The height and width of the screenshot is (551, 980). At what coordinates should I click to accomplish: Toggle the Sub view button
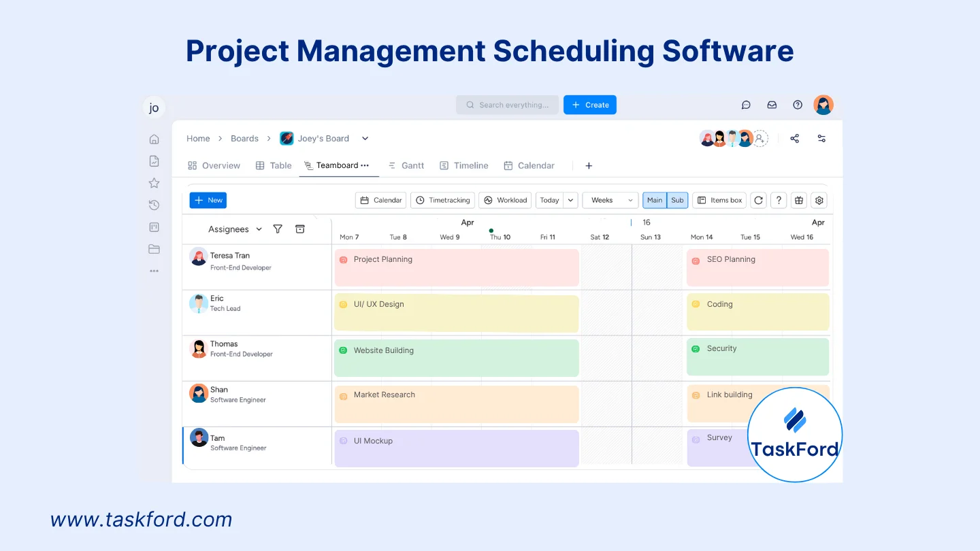click(677, 201)
